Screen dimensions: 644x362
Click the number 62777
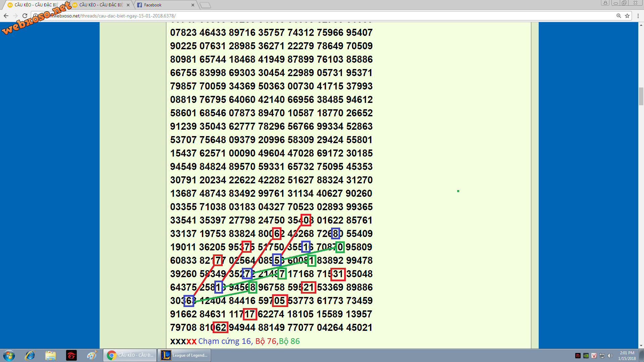(242, 126)
